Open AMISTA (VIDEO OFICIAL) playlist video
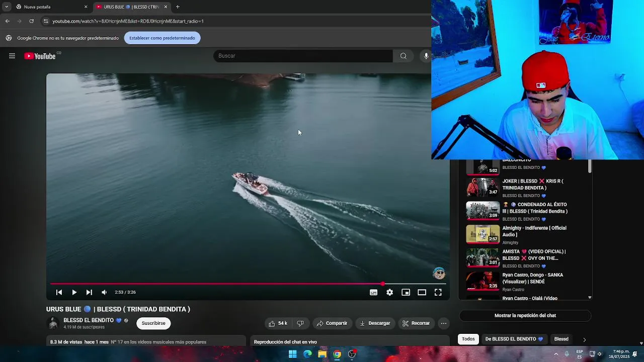 click(x=526, y=258)
